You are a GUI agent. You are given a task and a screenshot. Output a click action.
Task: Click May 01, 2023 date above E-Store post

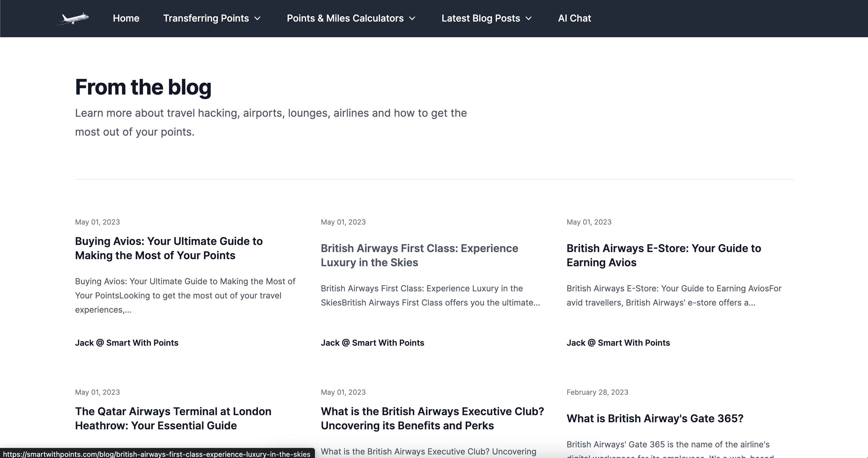(x=589, y=222)
